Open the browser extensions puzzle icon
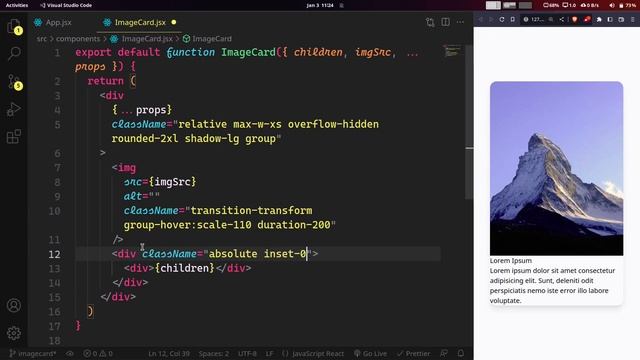 point(599,19)
